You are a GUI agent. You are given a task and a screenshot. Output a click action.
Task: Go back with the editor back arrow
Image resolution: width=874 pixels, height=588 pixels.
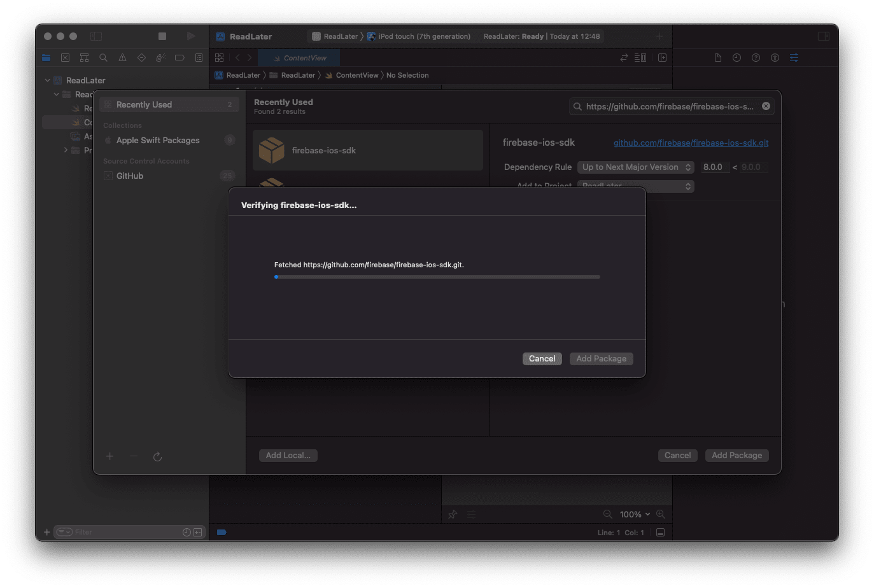tap(237, 57)
